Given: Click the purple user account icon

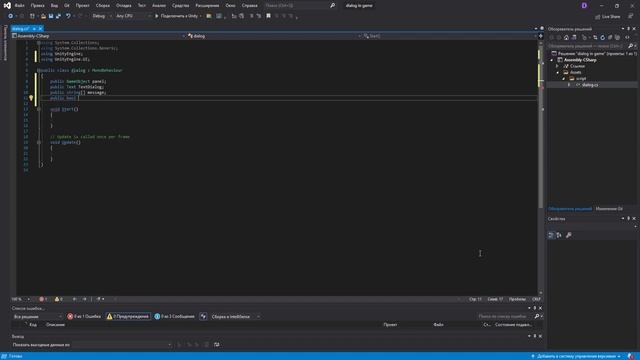Looking at the screenshot, I should (584, 6).
